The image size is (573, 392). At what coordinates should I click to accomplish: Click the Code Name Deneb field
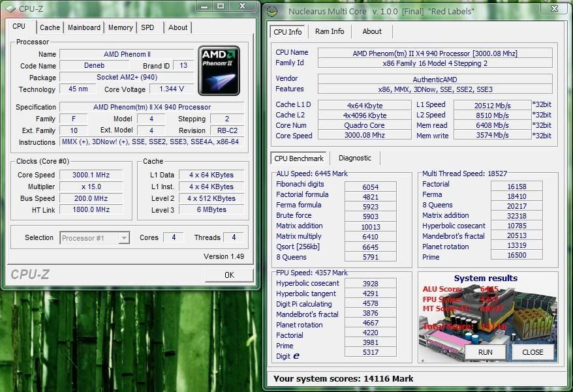(x=94, y=65)
